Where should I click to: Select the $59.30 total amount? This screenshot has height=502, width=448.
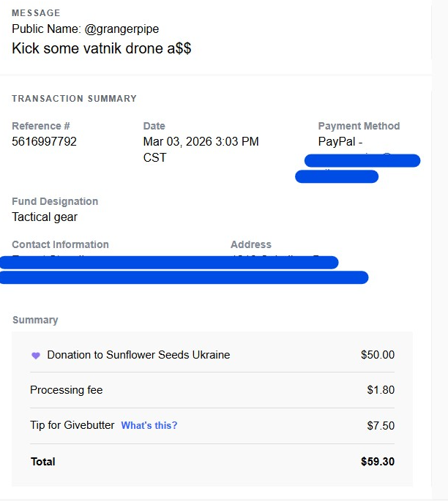coord(377,462)
